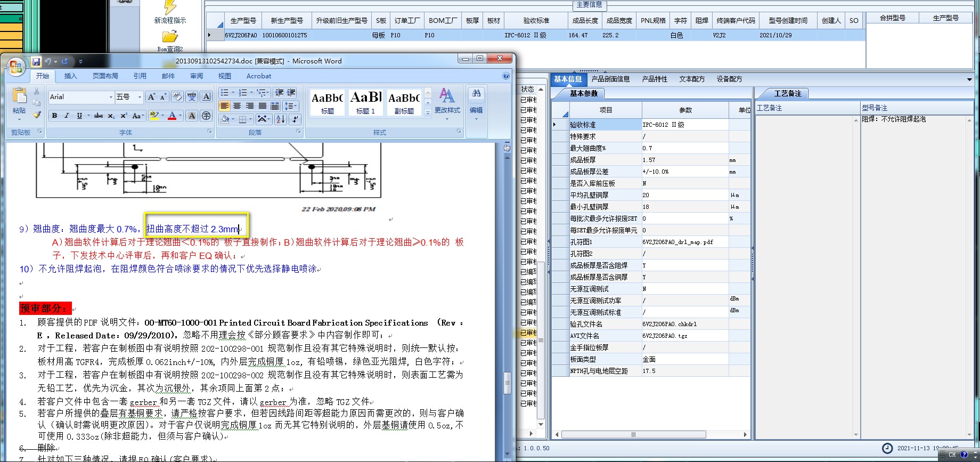Pick text highlight color (yellow marker)
980x462 pixels.
[154, 116]
